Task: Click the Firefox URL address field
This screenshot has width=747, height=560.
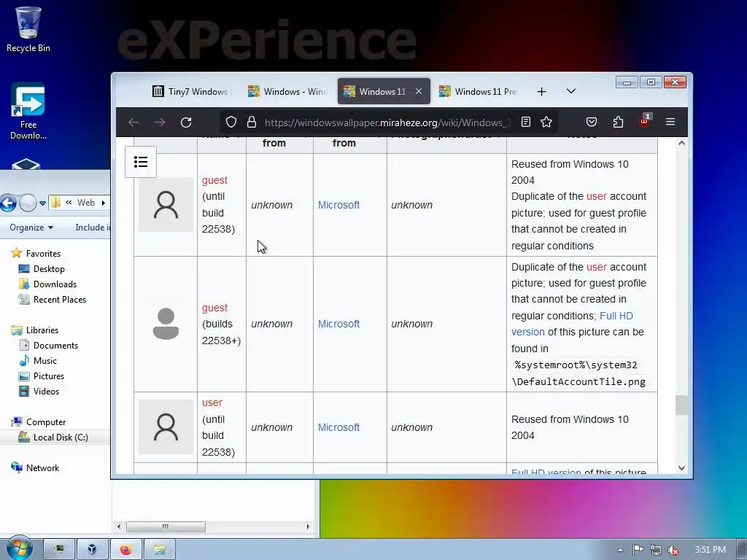Action: (x=388, y=122)
